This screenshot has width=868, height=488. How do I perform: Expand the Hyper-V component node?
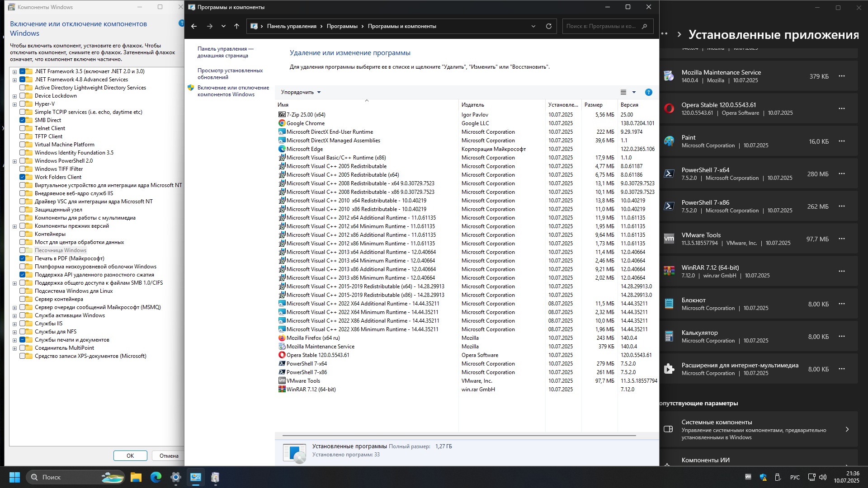(14, 104)
